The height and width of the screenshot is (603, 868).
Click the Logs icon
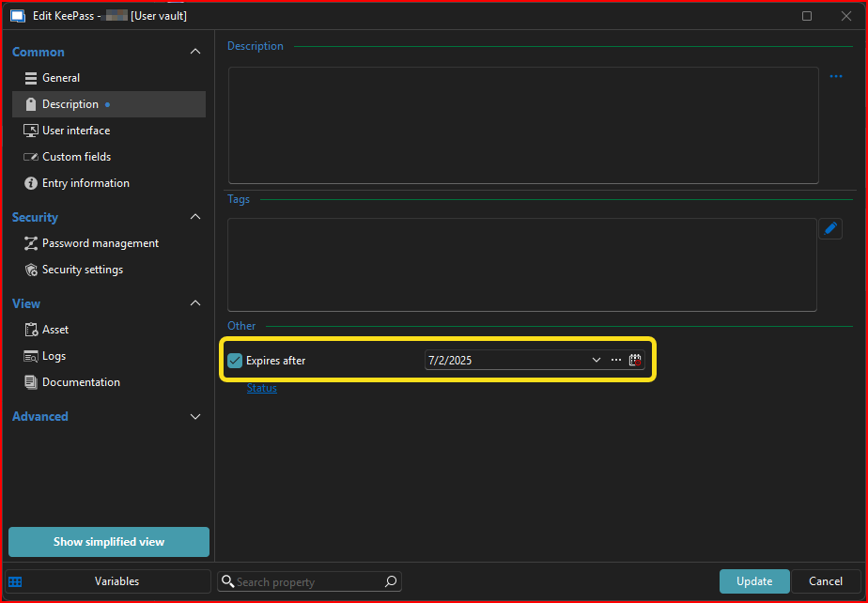[x=31, y=356]
